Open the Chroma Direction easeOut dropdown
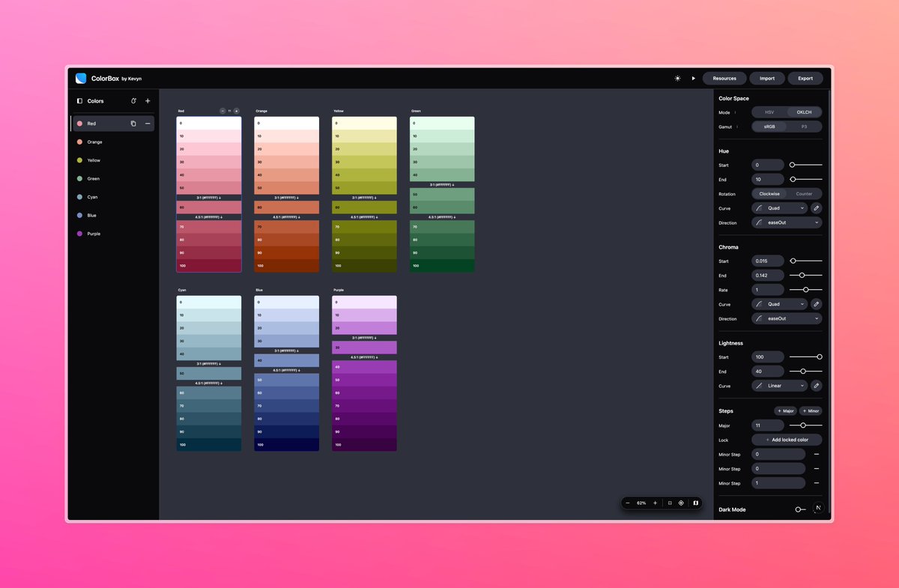The height and width of the screenshot is (588, 899). point(787,318)
